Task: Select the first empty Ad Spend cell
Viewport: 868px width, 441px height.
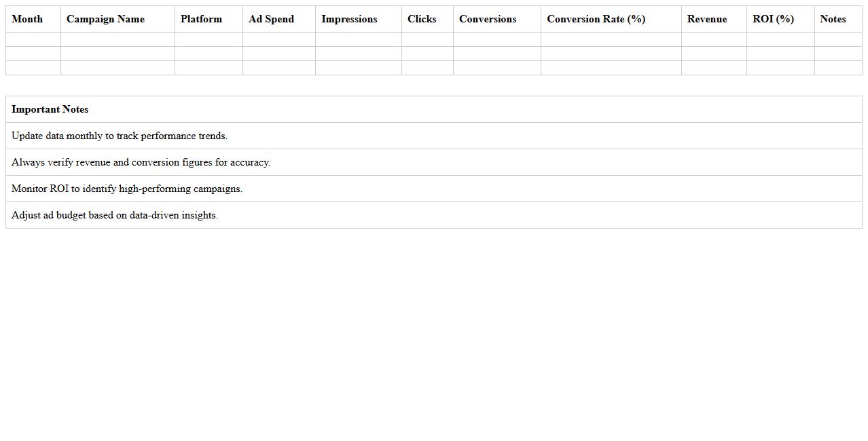Action: (x=278, y=39)
